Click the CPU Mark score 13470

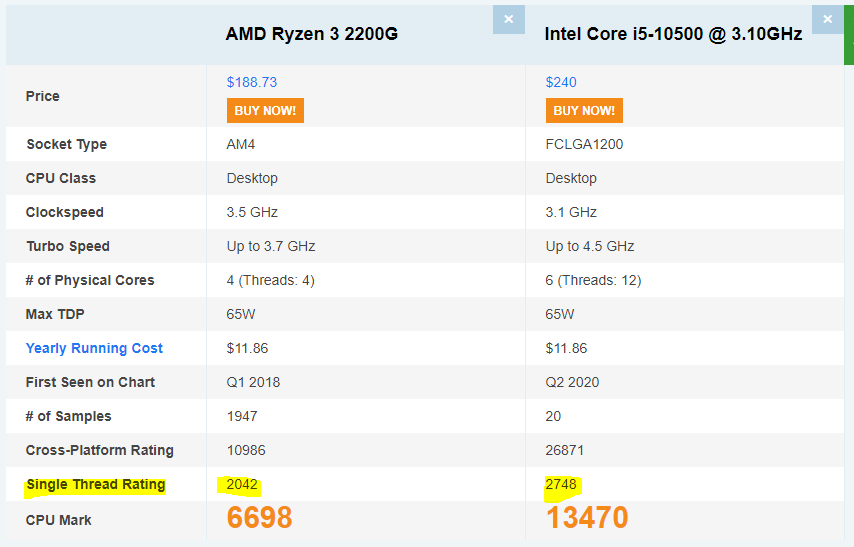[587, 518]
